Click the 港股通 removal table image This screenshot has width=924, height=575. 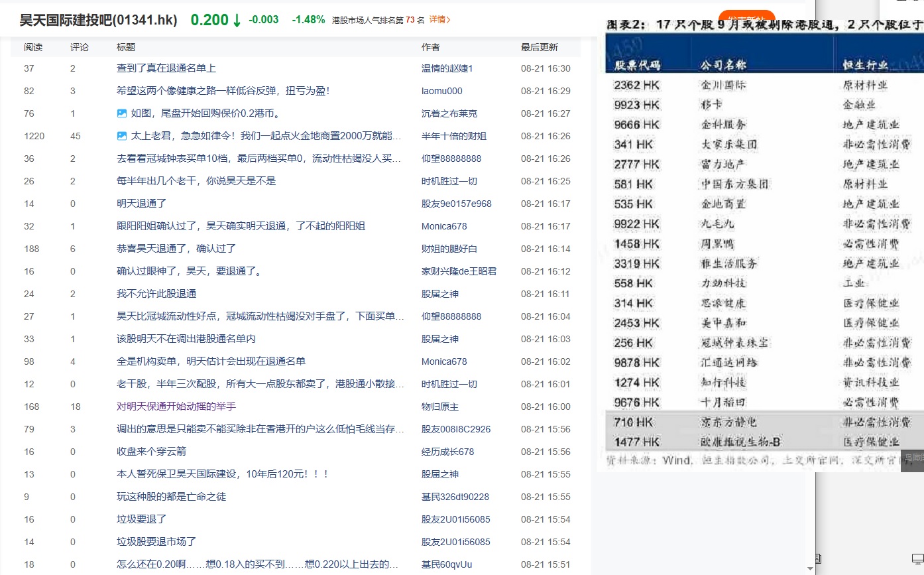pos(762,245)
